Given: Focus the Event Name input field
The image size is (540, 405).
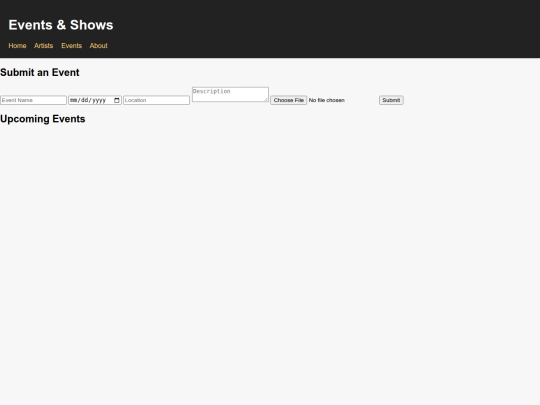Looking at the screenshot, I should 33,100.
